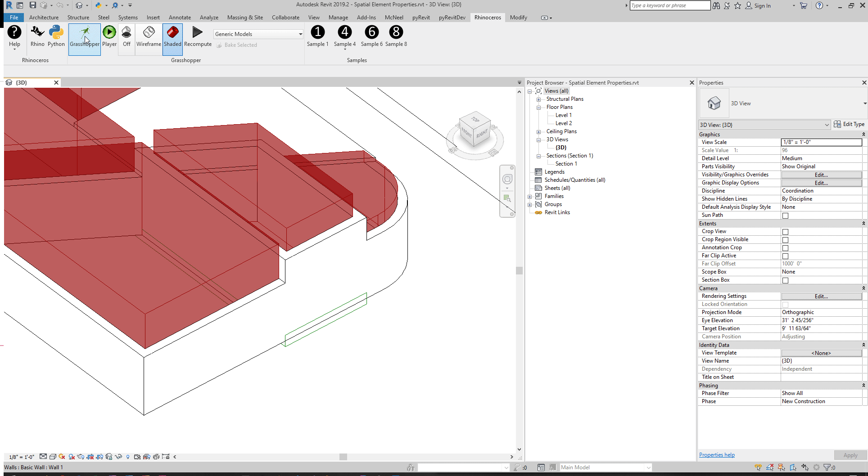Viewport: 868px width, 476px height.
Task: Open the pyRevit ribbon tab
Action: [x=420, y=18]
